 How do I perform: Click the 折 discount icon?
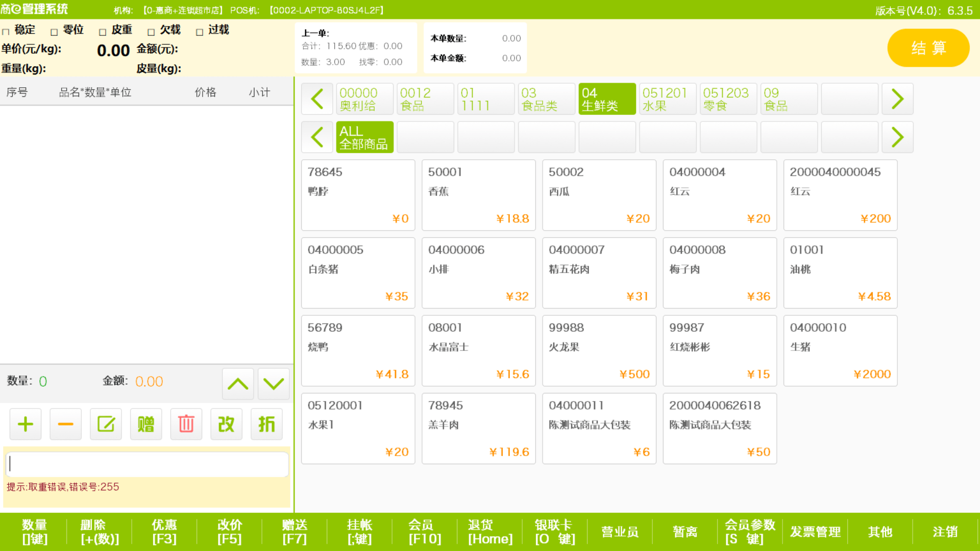[266, 424]
